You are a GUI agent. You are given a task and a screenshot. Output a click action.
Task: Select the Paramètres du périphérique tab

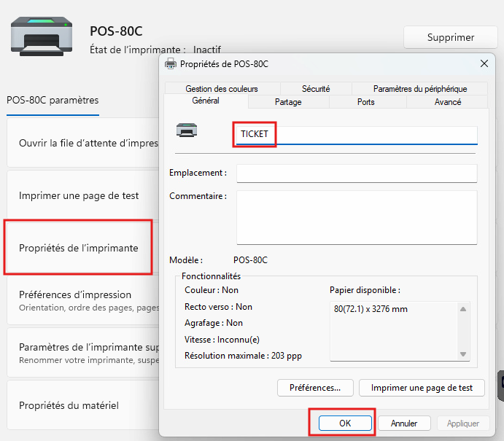[419, 89]
